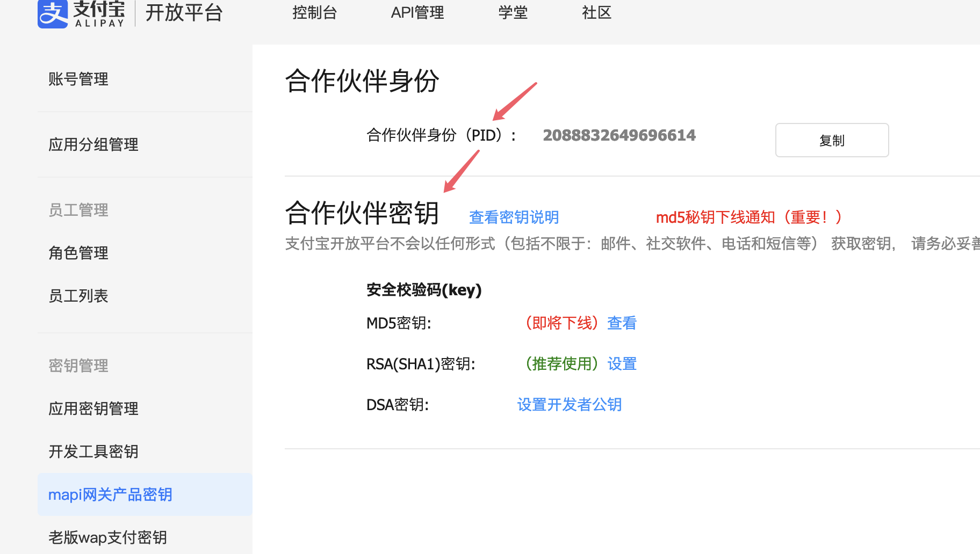980x554 pixels.
Task: Open 开发工具密钥 in the sidebar
Action: pyautogui.click(x=93, y=451)
